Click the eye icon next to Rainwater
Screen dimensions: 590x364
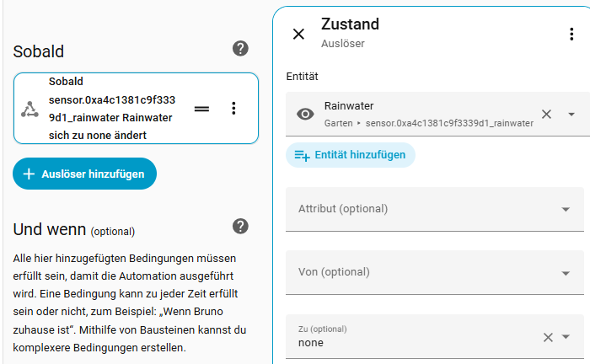(x=305, y=114)
